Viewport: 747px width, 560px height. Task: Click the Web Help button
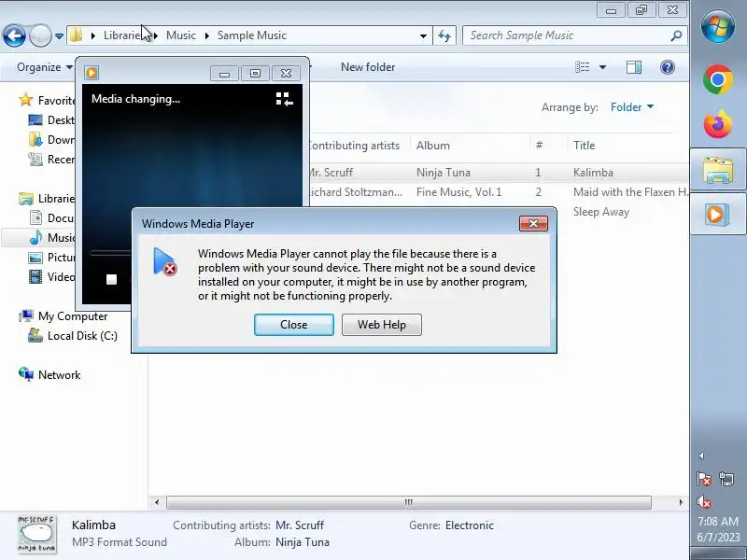[x=382, y=325]
